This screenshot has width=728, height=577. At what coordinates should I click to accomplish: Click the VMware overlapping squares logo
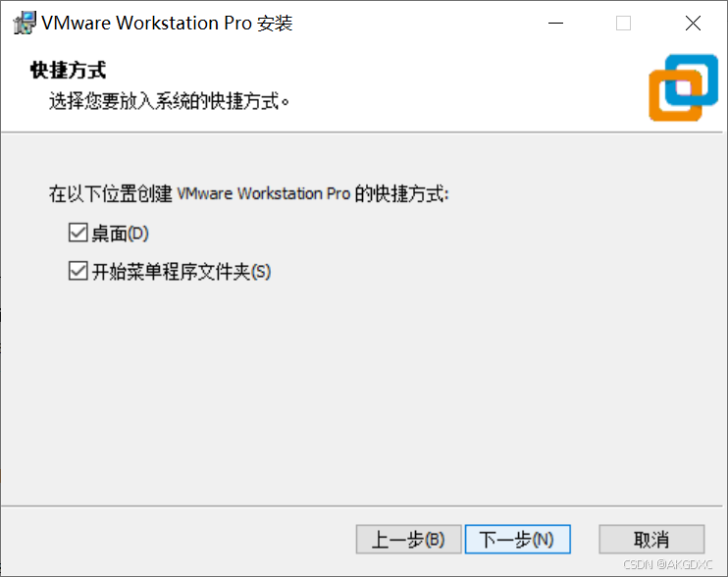[x=684, y=87]
